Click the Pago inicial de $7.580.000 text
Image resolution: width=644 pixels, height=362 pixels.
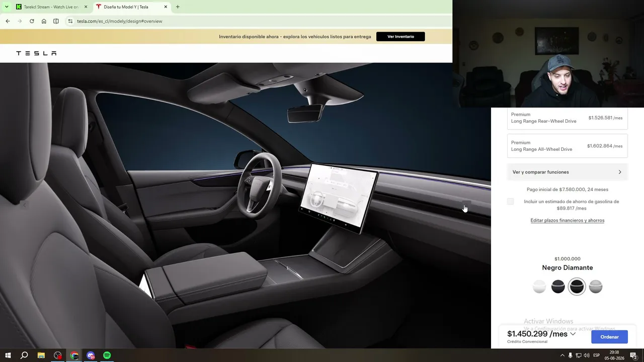click(568, 190)
